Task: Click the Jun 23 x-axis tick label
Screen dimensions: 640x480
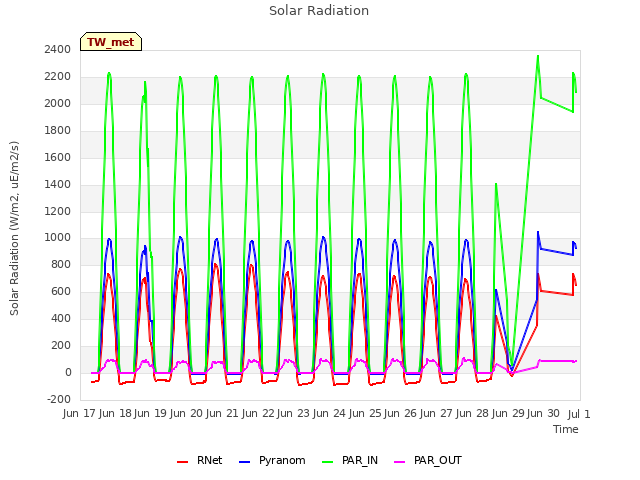Action: pos(293,413)
